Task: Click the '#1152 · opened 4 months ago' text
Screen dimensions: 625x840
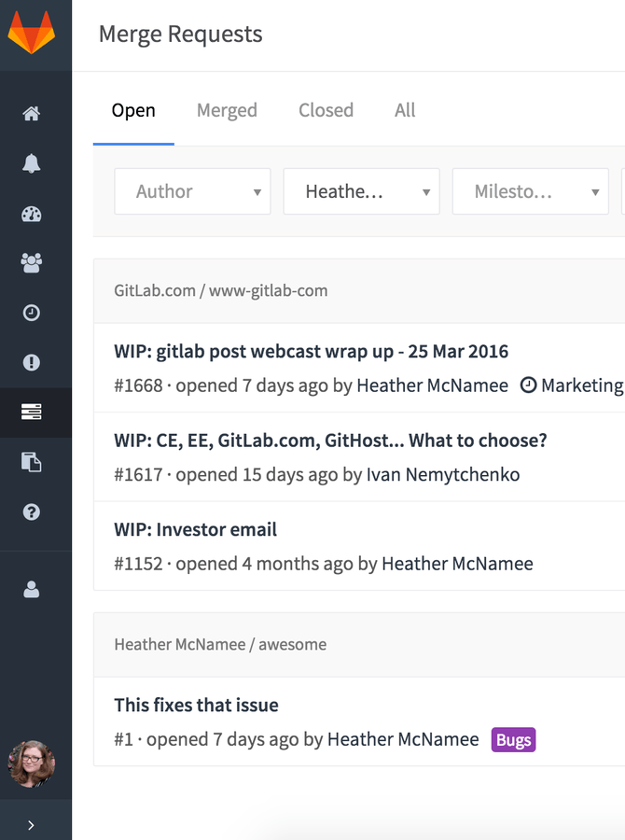Action: point(233,564)
